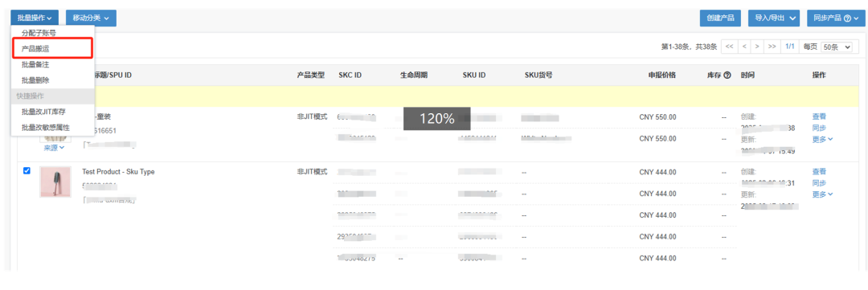Go to first page with << button
This screenshot has width=868, height=290.
[x=729, y=47]
